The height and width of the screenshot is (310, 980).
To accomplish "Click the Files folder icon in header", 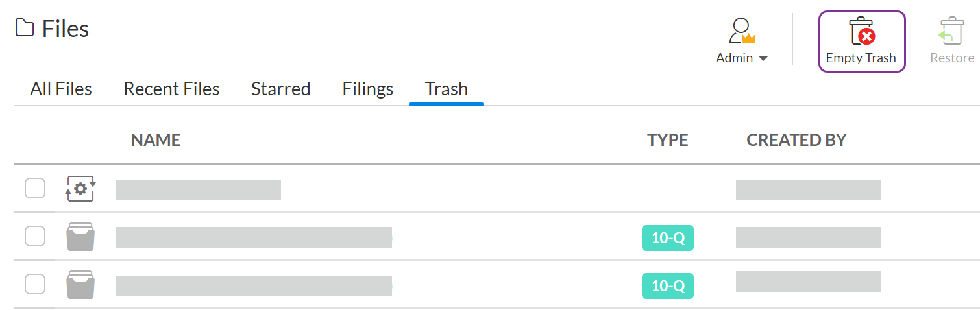I will tap(25, 29).
